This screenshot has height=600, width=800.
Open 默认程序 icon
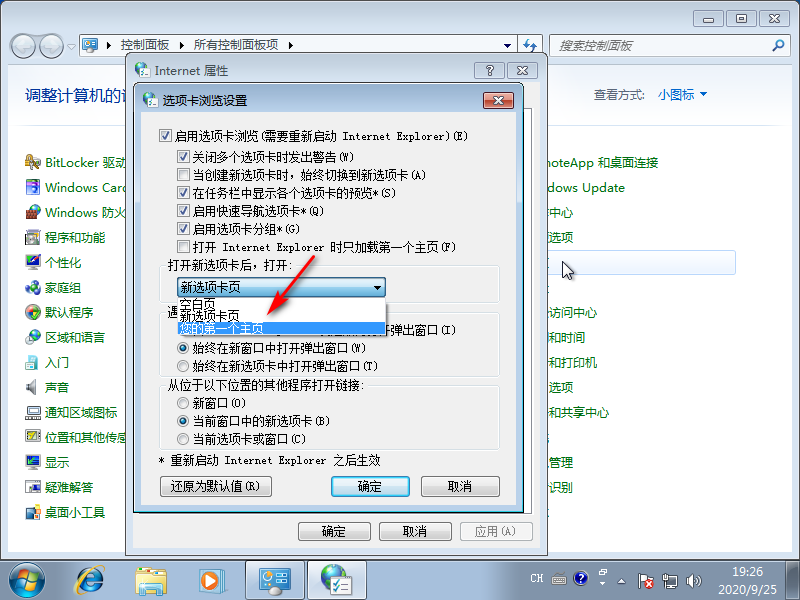click(x=33, y=312)
